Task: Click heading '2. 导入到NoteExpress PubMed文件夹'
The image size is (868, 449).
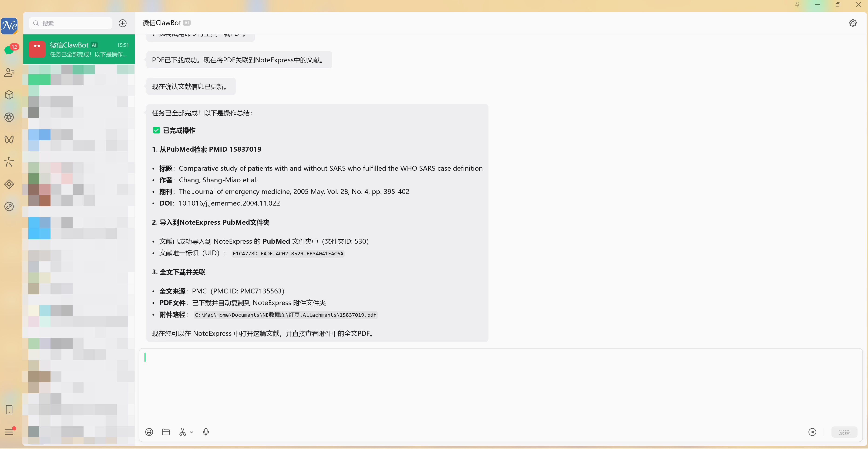Action: [x=211, y=222]
